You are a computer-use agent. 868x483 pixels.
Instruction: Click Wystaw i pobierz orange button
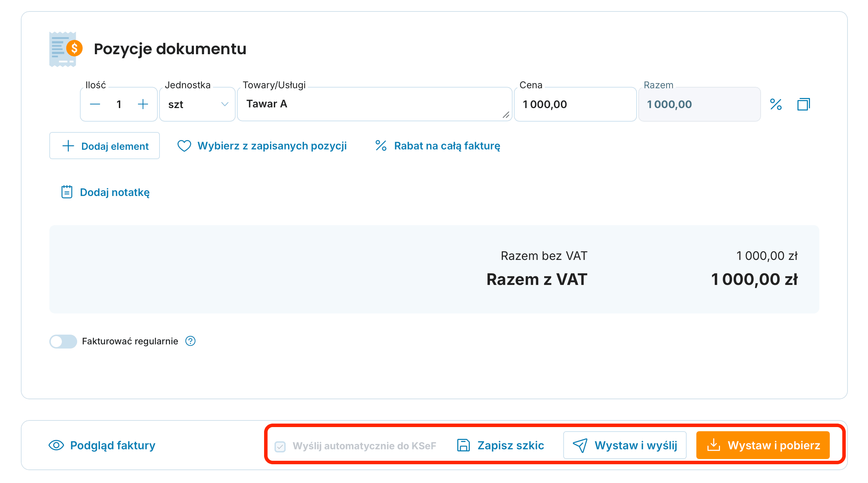point(763,445)
